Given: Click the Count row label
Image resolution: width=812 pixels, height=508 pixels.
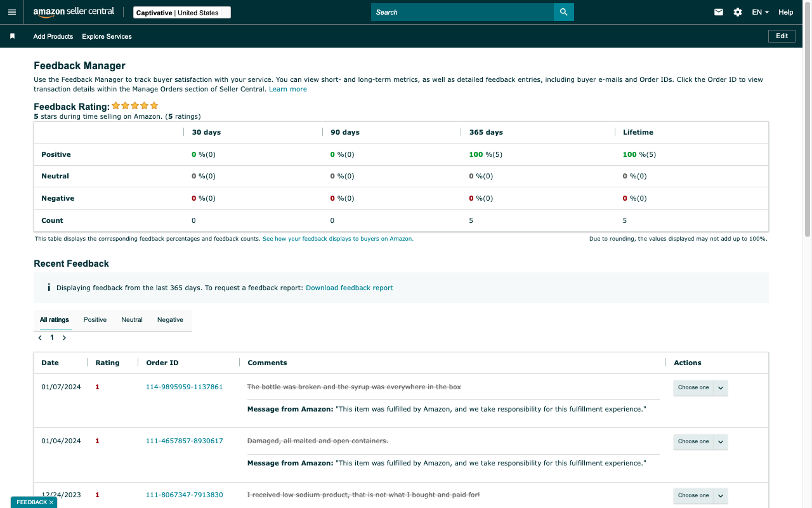Looking at the screenshot, I should tap(52, 220).
